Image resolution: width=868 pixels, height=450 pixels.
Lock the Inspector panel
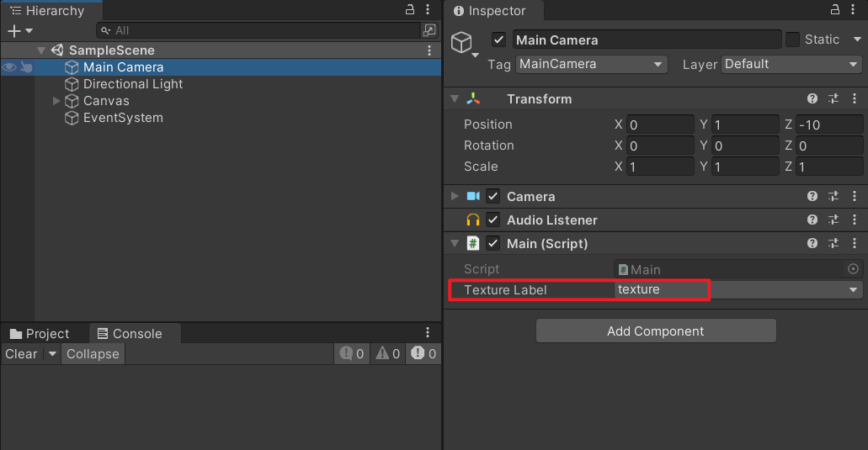(x=835, y=9)
